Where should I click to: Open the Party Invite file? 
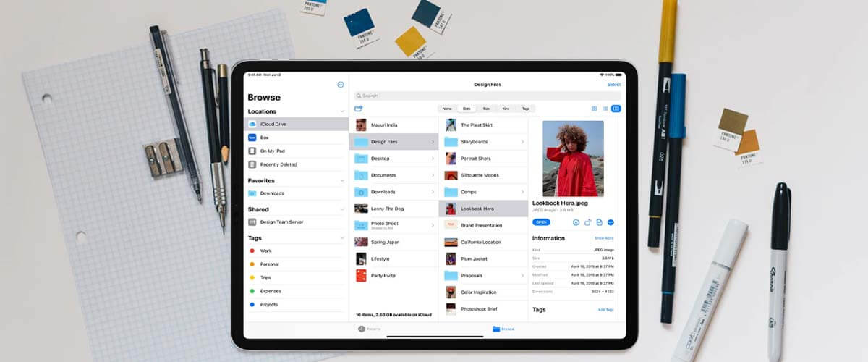tap(393, 275)
